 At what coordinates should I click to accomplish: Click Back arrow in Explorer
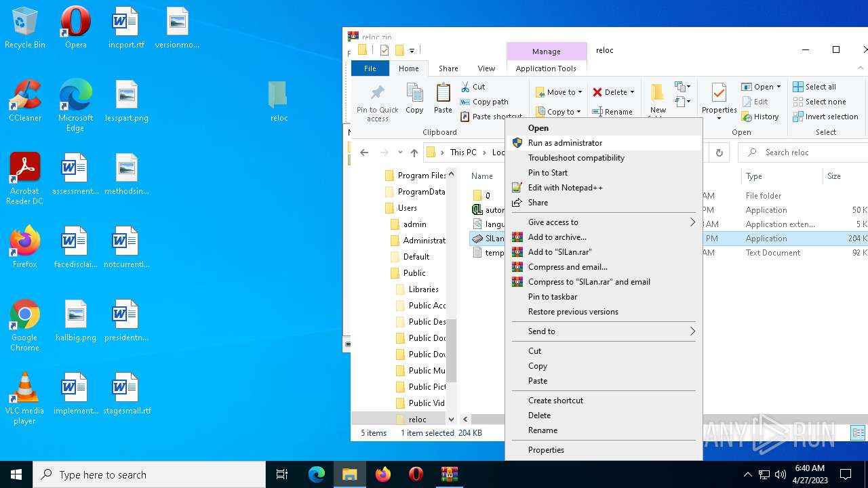[364, 152]
